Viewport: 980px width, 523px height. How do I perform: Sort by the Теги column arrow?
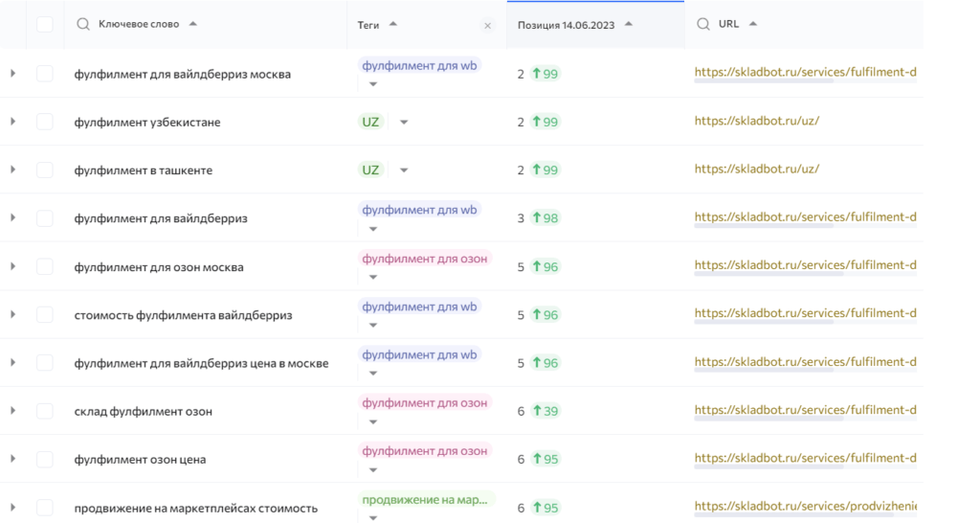393,24
